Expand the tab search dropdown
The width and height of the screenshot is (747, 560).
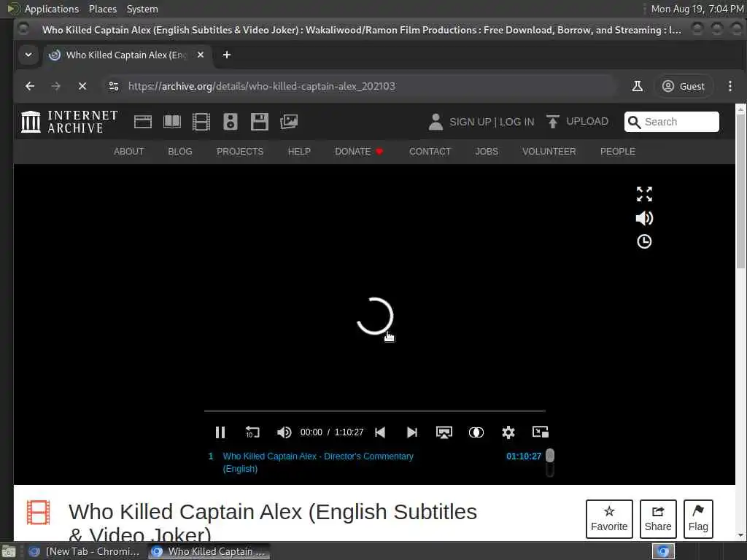[28, 55]
